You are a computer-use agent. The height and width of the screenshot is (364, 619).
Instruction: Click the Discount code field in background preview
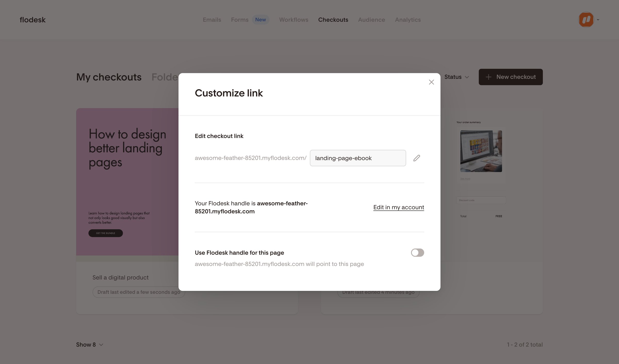click(x=481, y=200)
